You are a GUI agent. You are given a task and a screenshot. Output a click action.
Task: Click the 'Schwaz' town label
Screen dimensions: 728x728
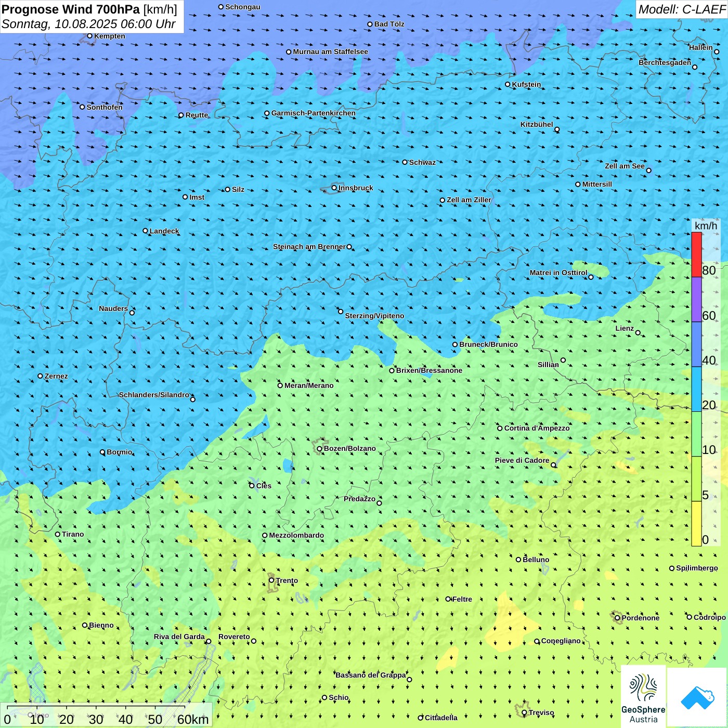point(422,162)
